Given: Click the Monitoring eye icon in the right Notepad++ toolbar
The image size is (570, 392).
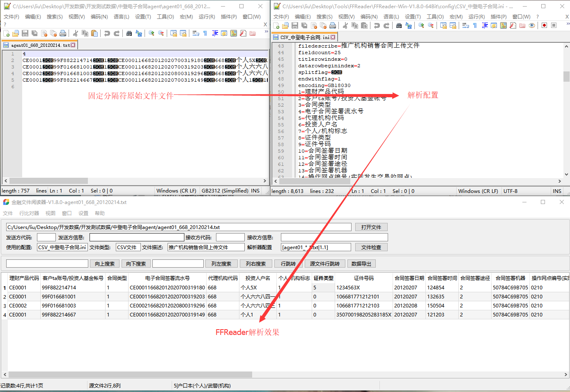Looking at the screenshot, I should (532, 25).
